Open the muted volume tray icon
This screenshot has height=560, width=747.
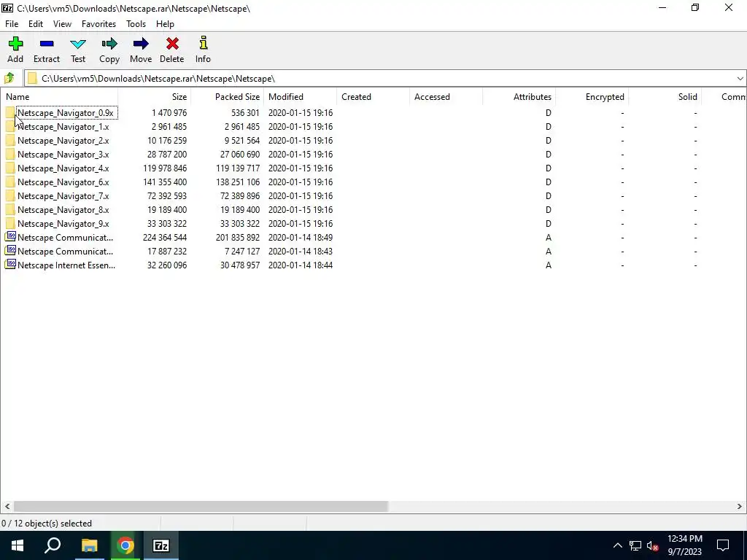653,545
